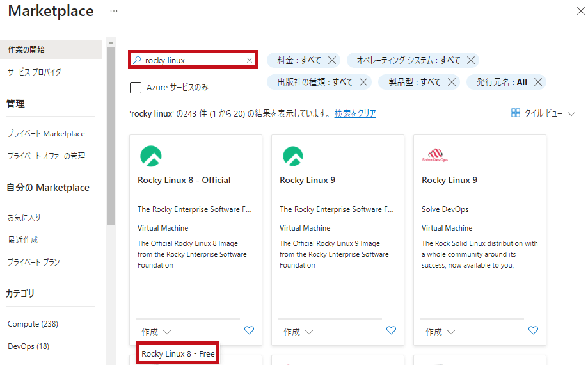Favorite Rocky Linux 8 - Official with heart
Image resolution: width=588 pixels, height=365 pixels.
pyautogui.click(x=249, y=330)
